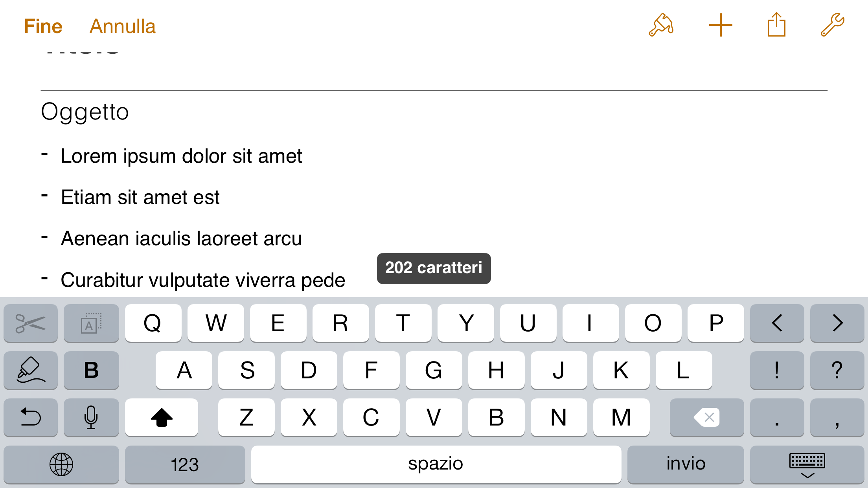Tap the highlighter pen key
The width and height of the screenshot is (868, 488).
tap(31, 370)
